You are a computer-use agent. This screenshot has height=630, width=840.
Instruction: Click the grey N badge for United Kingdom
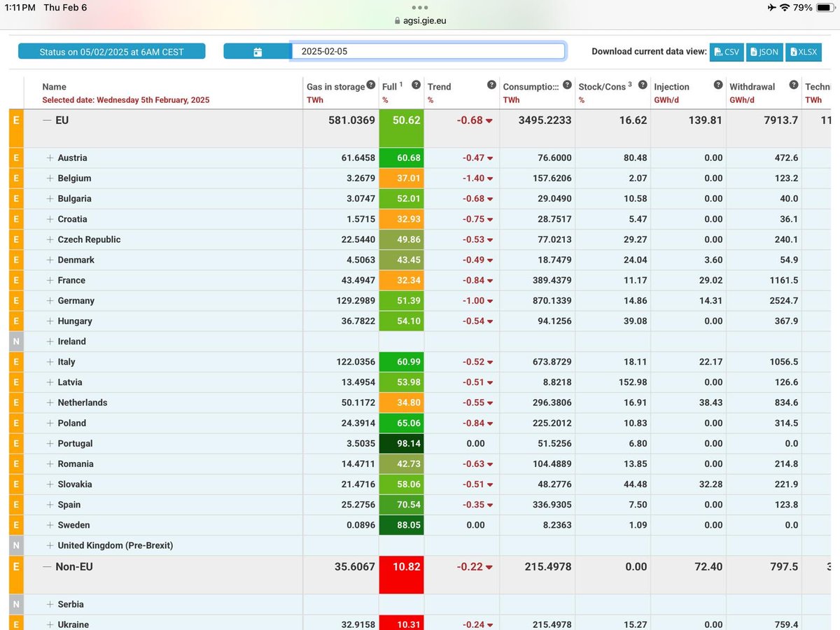click(x=16, y=545)
